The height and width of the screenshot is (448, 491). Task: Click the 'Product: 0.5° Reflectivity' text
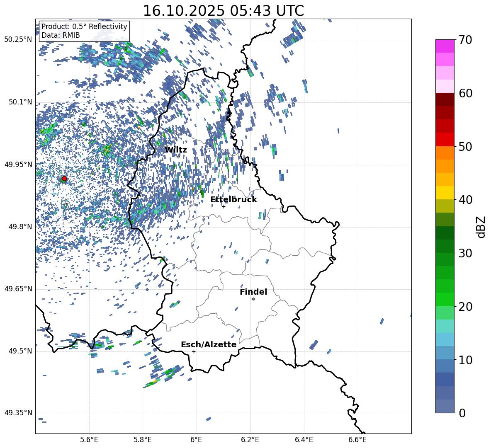point(84,26)
